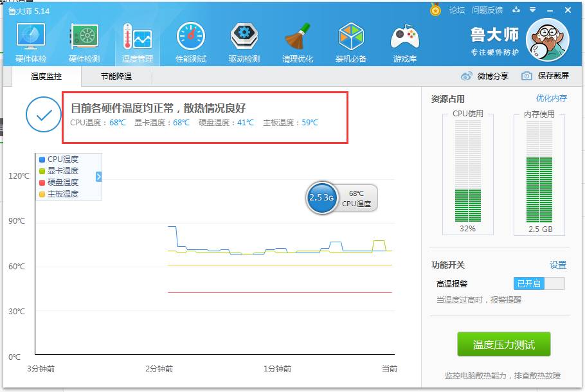
Task: Click the 资源占用 heading
Action: [447, 99]
